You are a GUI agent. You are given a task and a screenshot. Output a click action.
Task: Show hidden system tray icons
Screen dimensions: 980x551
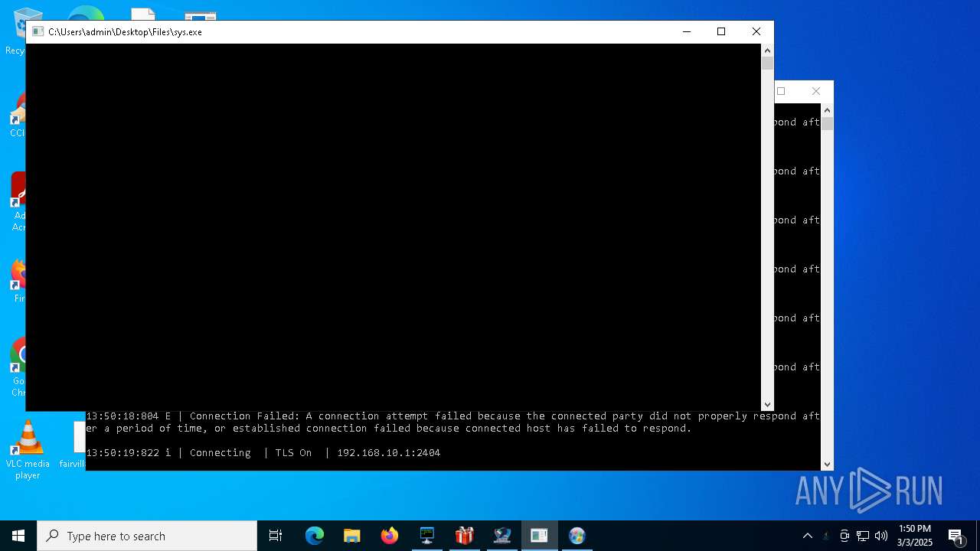808,536
